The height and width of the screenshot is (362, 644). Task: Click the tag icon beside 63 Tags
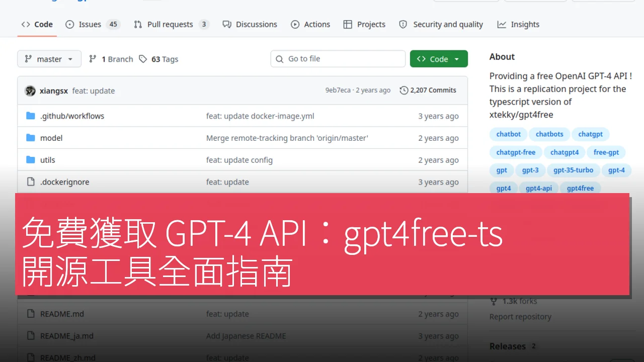click(143, 59)
